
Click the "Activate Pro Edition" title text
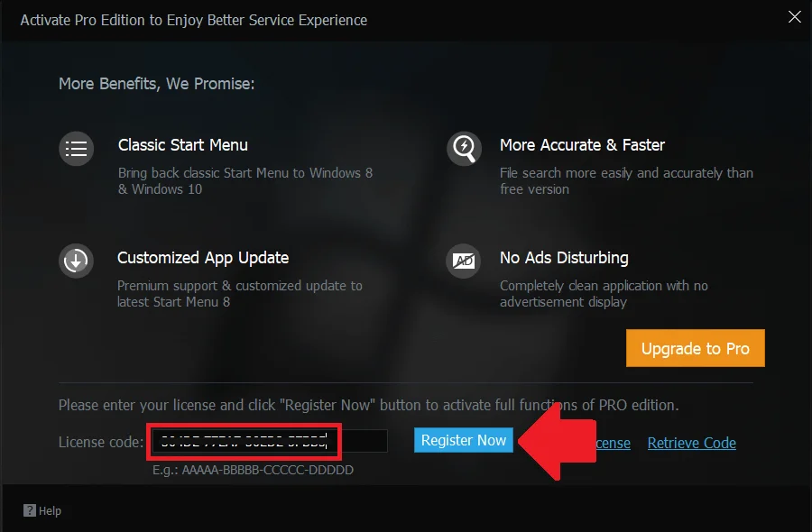(x=194, y=20)
